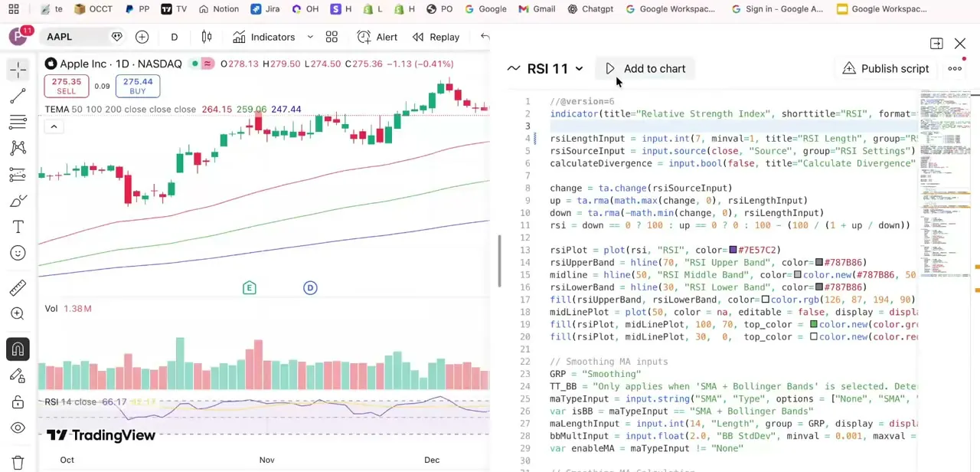The image size is (980, 472).
Task: Open the D timeframe interval selector
Action: point(174,37)
